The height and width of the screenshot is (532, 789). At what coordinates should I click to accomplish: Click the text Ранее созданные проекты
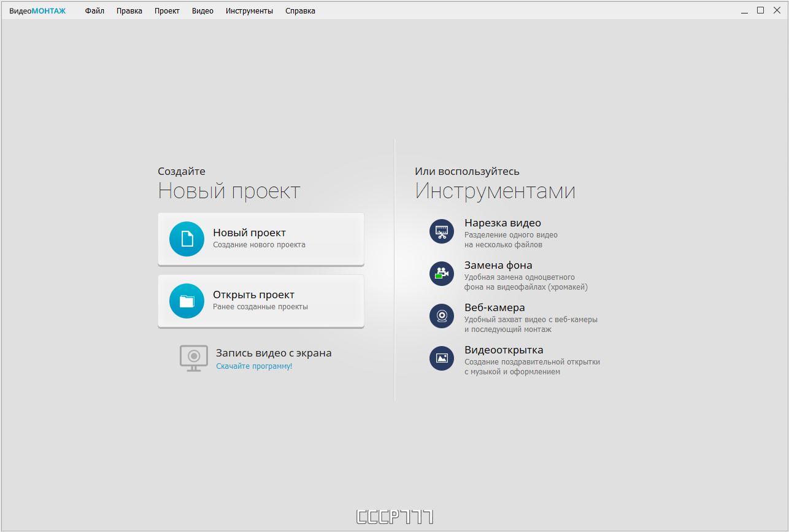pos(260,307)
